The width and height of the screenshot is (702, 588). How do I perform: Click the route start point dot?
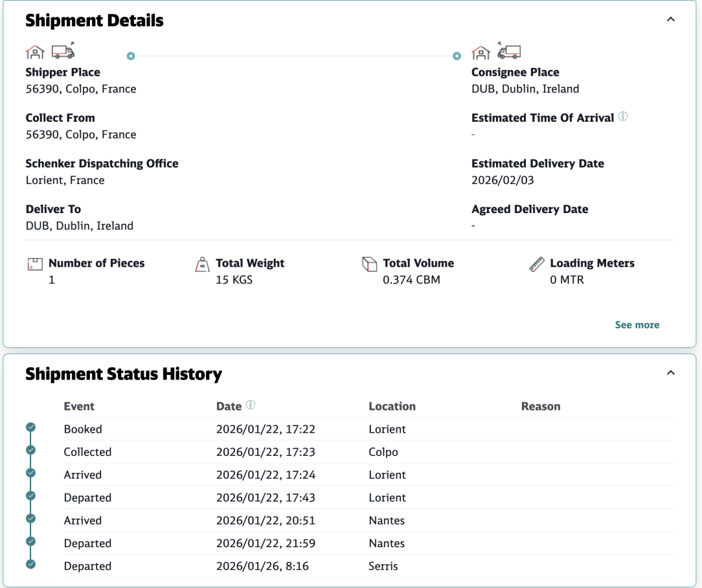click(131, 56)
